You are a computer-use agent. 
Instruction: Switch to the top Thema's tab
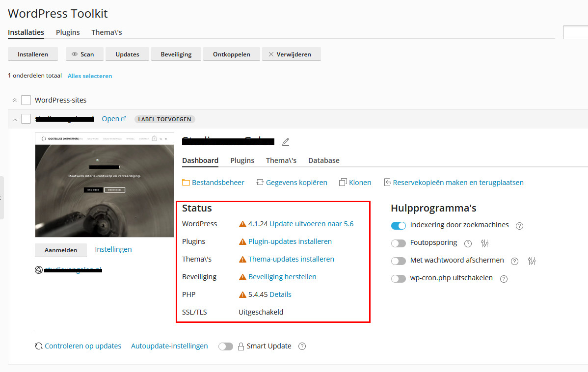pyautogui.click(x=107, y=32)
